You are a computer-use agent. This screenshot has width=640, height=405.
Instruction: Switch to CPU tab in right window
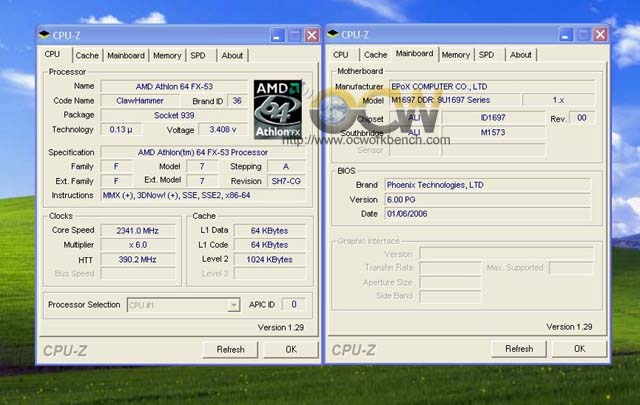point(340,55)
